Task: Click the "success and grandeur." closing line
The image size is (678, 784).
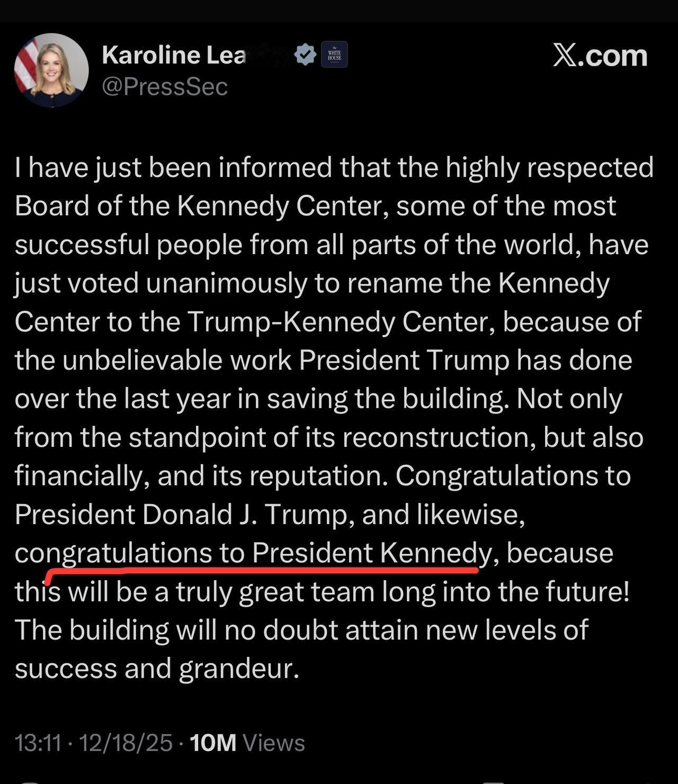Action: pos(157,669)
